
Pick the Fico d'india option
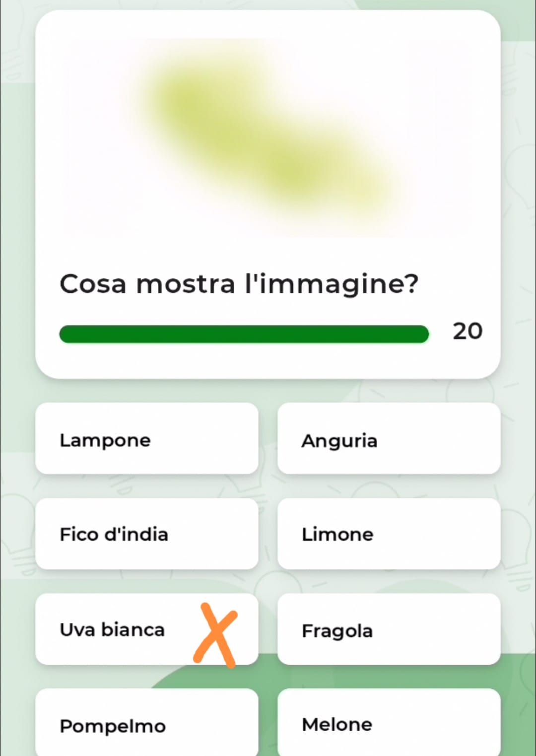click(x=146, y=534)
